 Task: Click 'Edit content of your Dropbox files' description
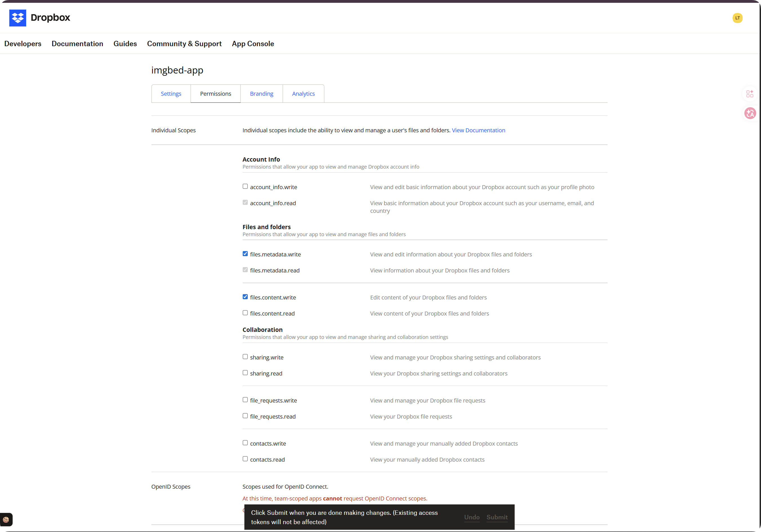click(x=428, y=298)
